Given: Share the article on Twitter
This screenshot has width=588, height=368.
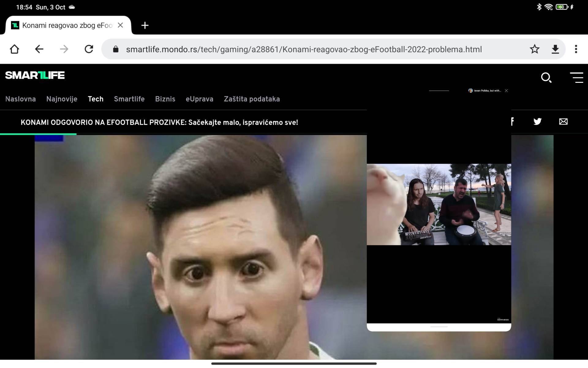Looking at the screenshot, I should (537, 122).
